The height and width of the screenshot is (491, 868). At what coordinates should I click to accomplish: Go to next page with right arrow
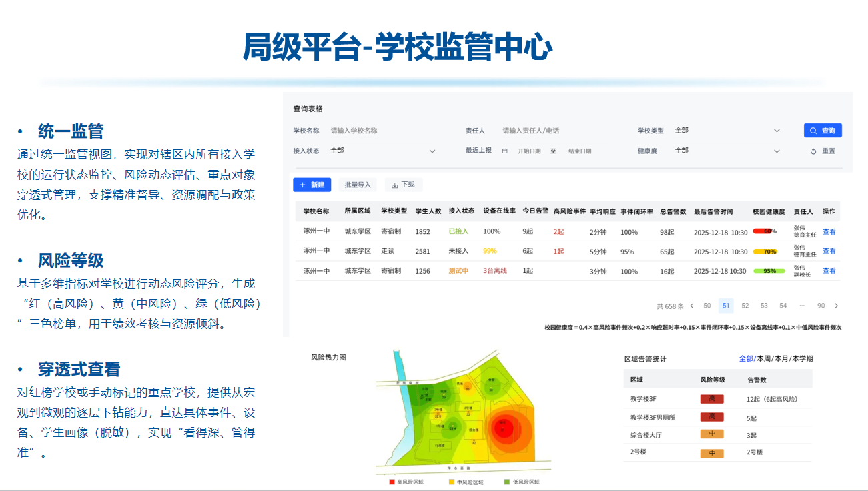click(836, 306)
